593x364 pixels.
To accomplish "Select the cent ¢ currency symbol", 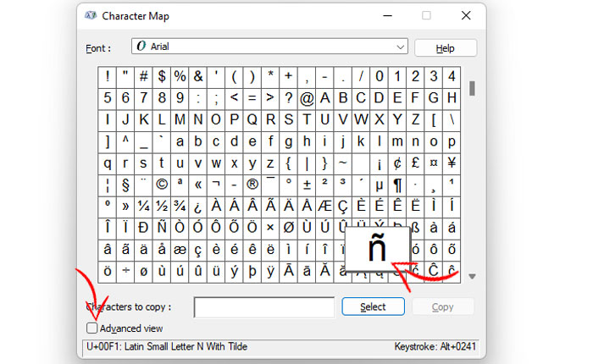I will (x=397, y=163).
